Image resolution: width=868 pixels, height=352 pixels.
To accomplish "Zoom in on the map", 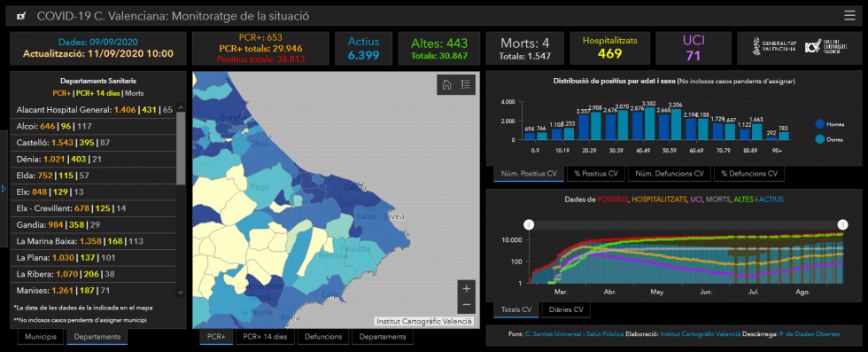I will pos(466,289).
